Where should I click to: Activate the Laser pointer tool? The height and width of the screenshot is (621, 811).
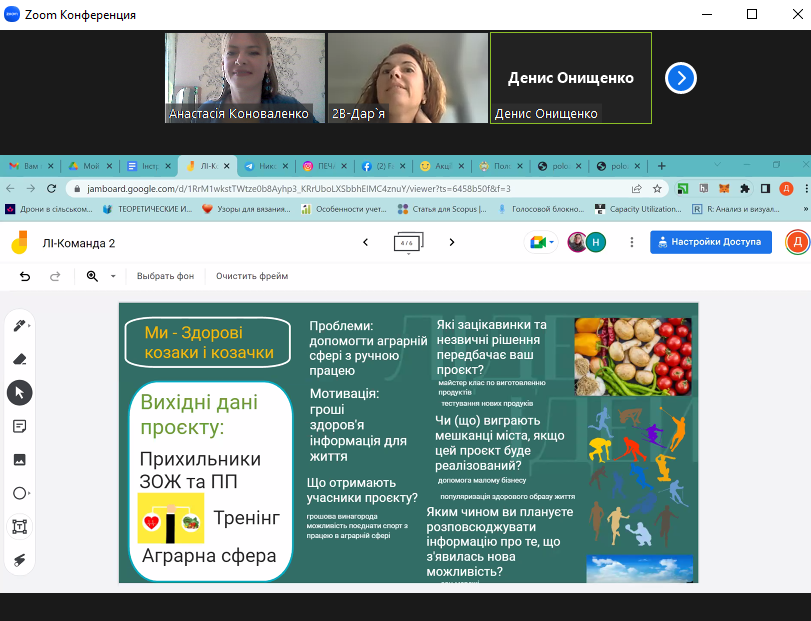(x=19, y=559)
